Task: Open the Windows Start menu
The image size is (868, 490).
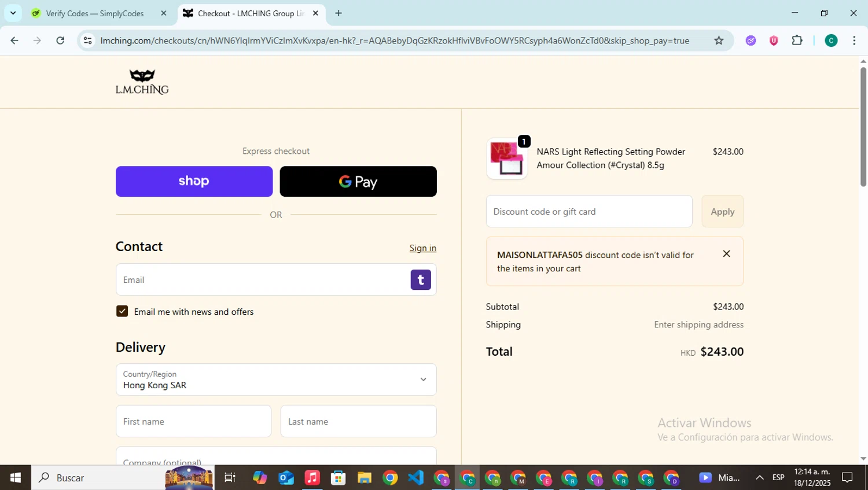Action: 16,477
